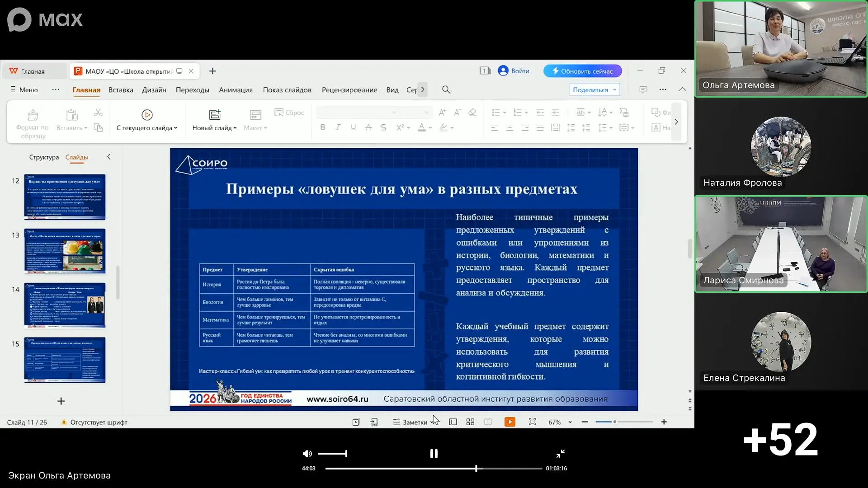The width and height of the screenshot is (868, 488).
Task: Click Обновить сейчас upgrade button
Action: click(582, 71)
